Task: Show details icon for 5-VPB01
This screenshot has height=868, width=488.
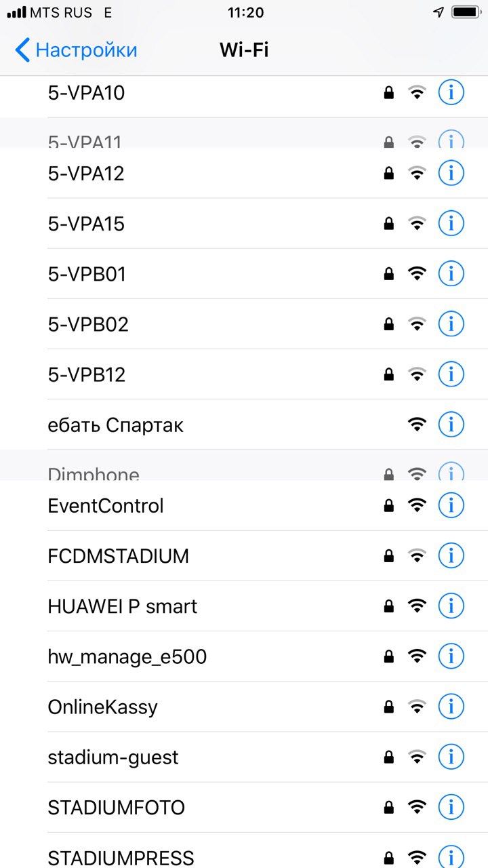Action: pos(451,274)
